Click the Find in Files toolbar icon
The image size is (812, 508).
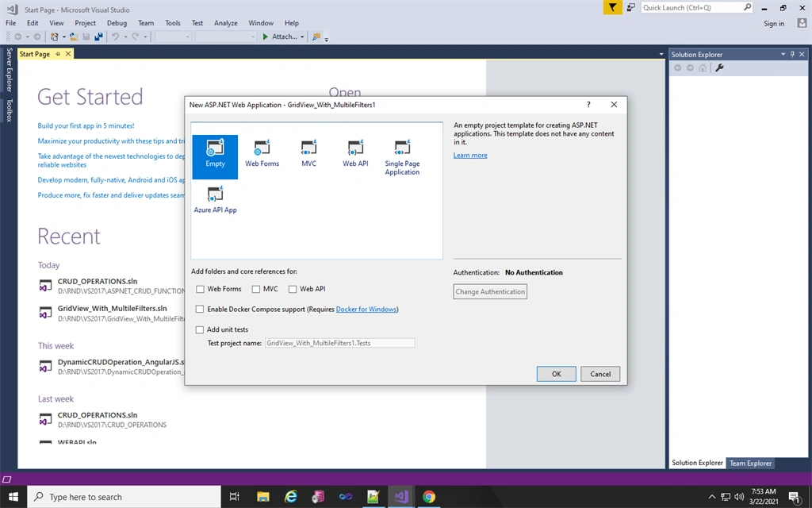(316, 37)
